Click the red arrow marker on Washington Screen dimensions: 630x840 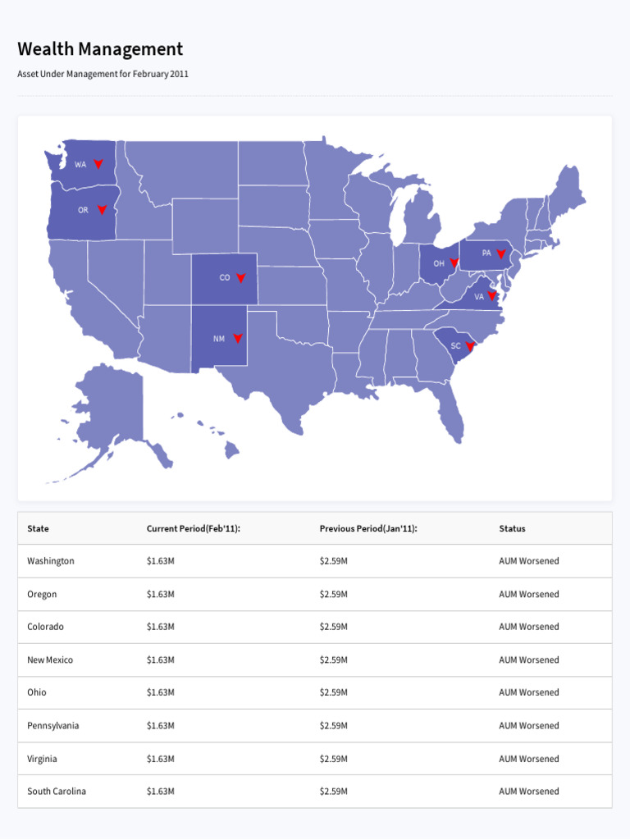[x=98, y=164]
